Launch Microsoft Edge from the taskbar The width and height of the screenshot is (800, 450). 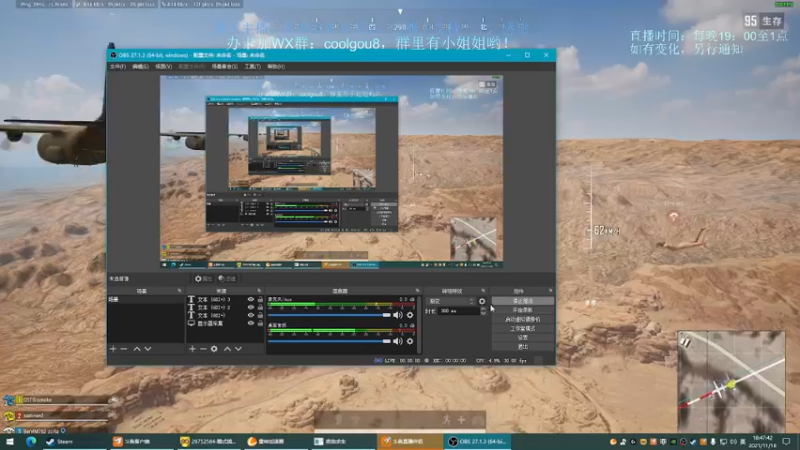point(31,442)
